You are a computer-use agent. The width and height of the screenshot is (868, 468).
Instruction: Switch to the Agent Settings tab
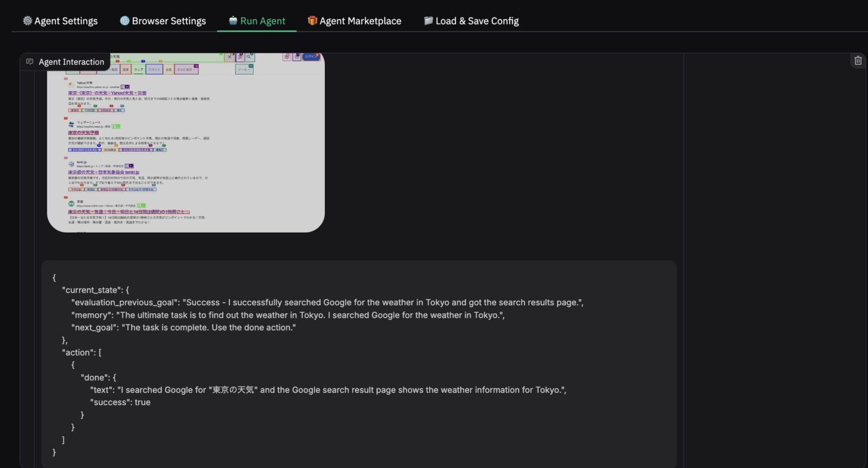pyautogui.click(x=60, y=20)
